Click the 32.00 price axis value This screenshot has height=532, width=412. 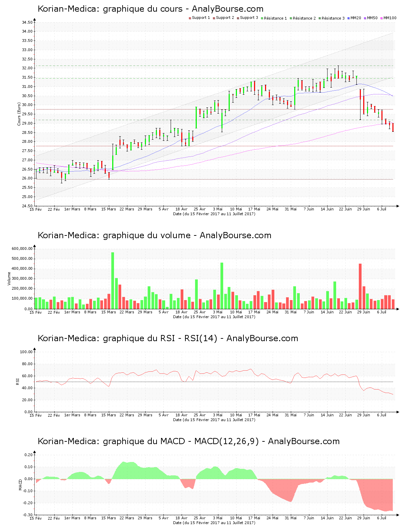(27, 68)
